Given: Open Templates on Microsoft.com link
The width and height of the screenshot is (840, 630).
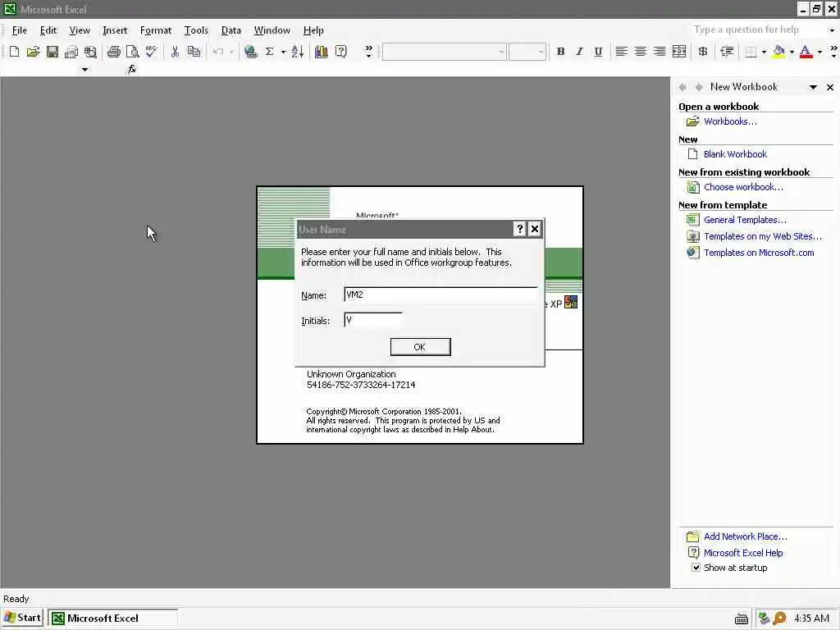Looking at the screenshot, I should coord(759,253).
